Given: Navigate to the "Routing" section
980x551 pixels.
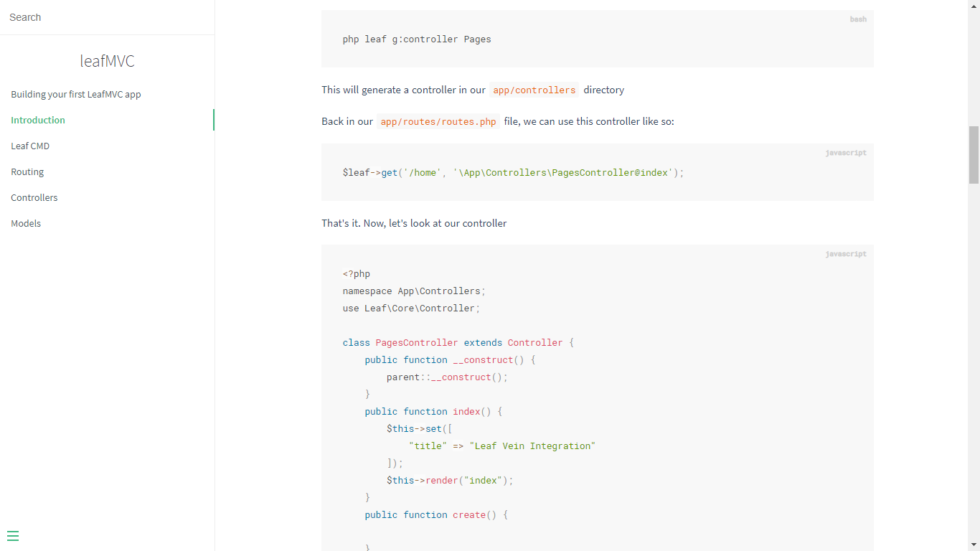Looking at the screenshot, I should 27,171.
